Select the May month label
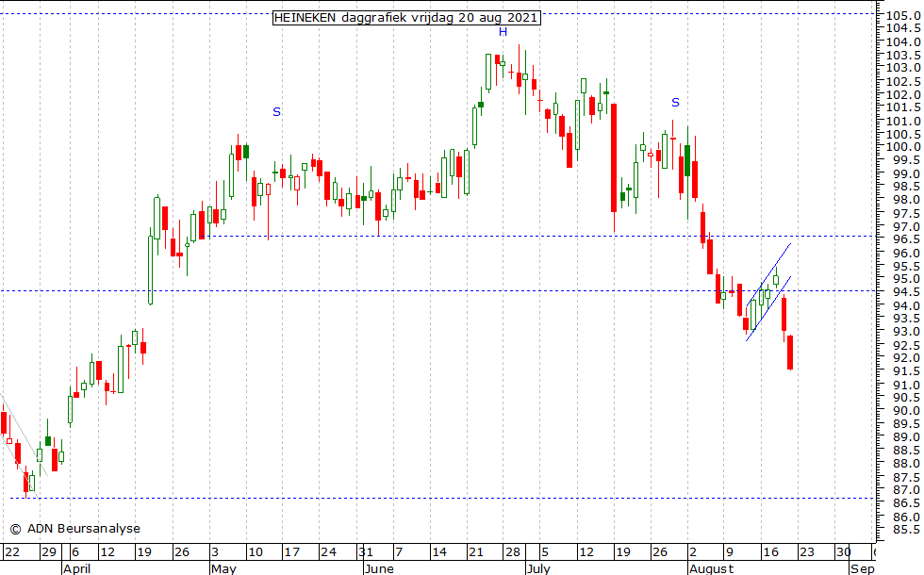Viewport: 924px width, 575px height. 223,568
